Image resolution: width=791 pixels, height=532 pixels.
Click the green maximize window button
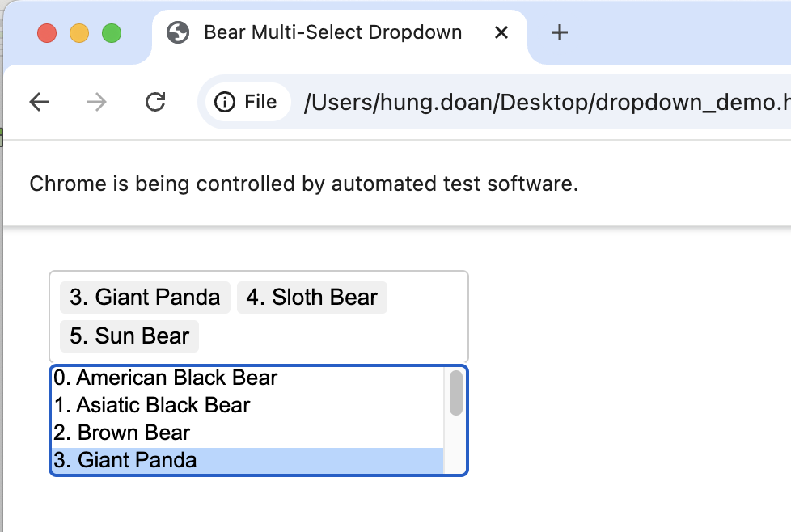coord(111,33)
